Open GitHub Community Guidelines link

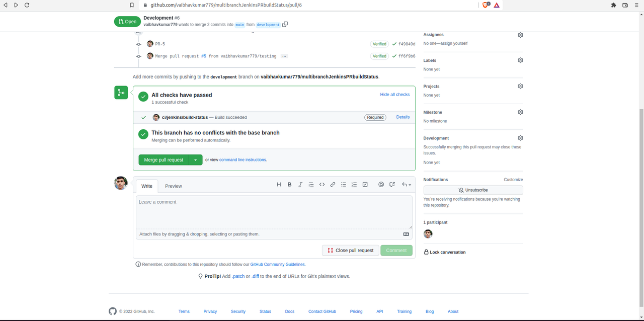(x=278, y=264)
